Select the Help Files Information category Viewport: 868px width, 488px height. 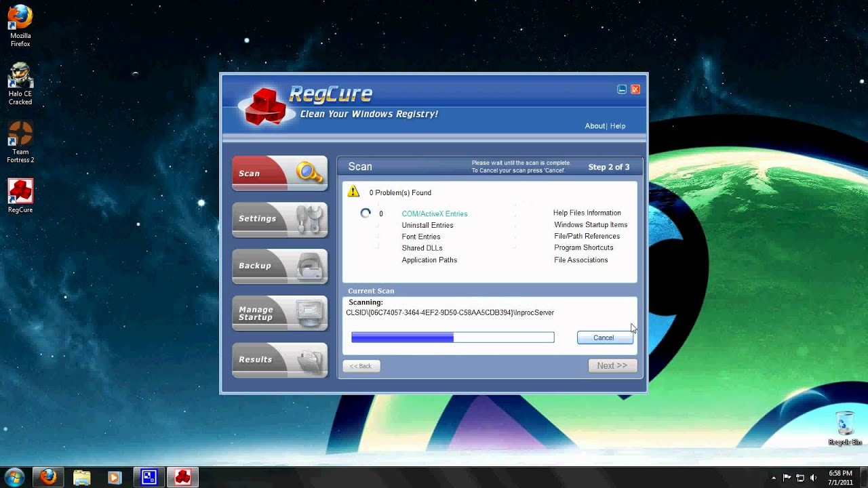click(x=587, y=213)
